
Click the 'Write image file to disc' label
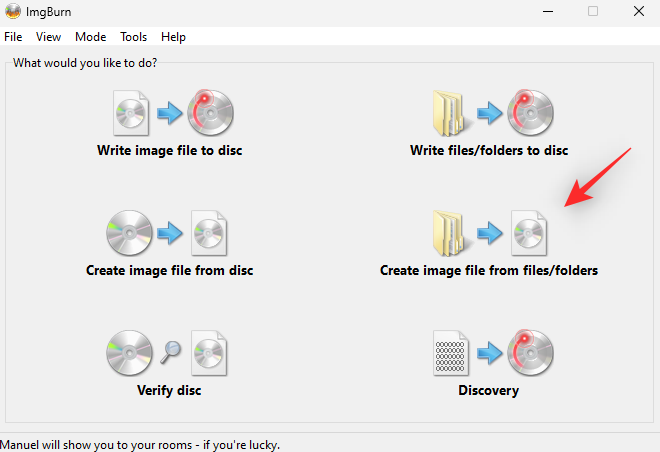[x=170, y=151]
